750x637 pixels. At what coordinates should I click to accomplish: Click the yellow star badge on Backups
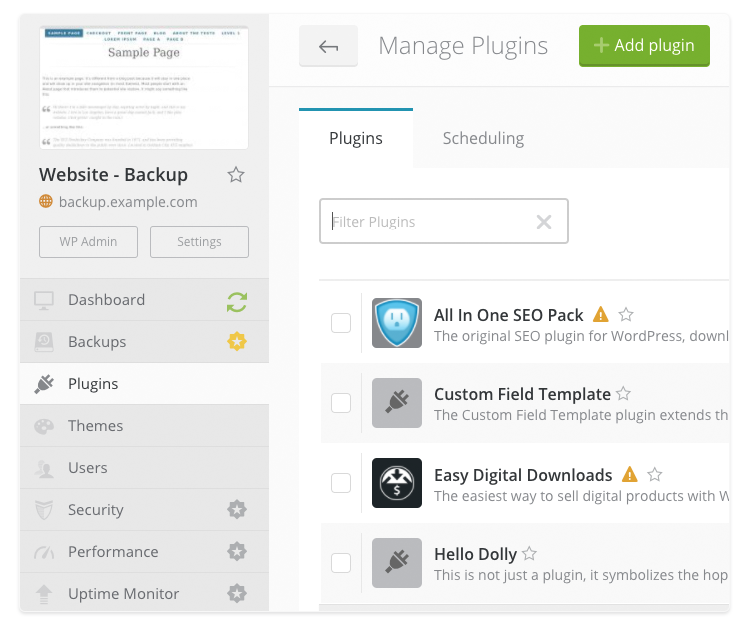point(237,341)
